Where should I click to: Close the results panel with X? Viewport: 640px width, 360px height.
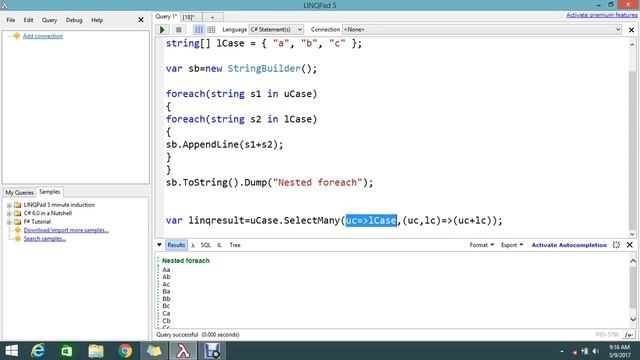(629, 245)
